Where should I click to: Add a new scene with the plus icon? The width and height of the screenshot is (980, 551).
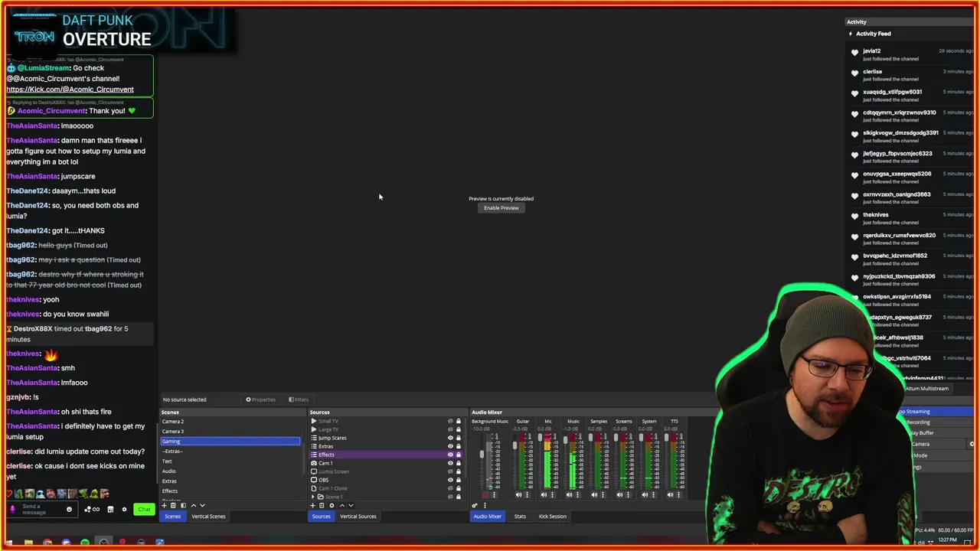pos(164,505)
